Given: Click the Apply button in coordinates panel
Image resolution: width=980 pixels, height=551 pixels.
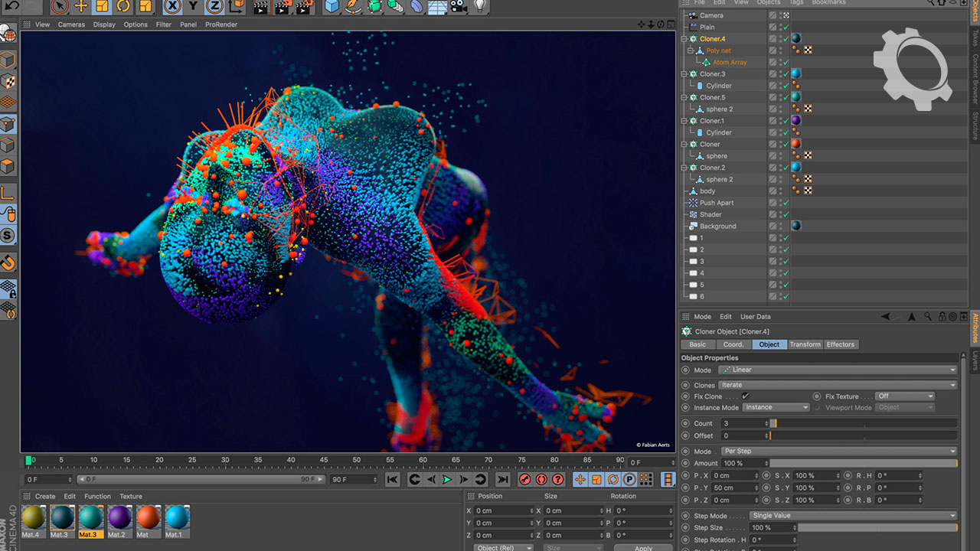Looking at the screenshot, I should (643, 548).
